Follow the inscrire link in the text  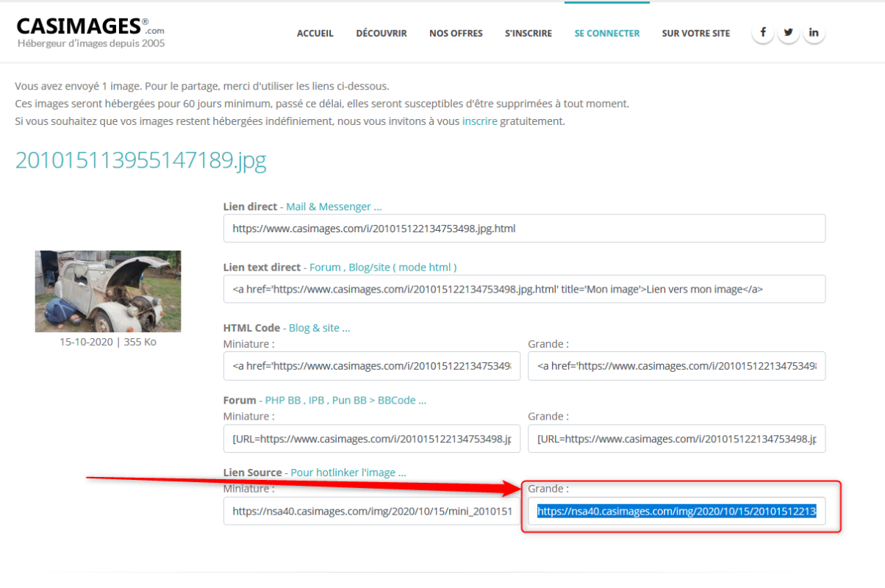coord(479,121)
